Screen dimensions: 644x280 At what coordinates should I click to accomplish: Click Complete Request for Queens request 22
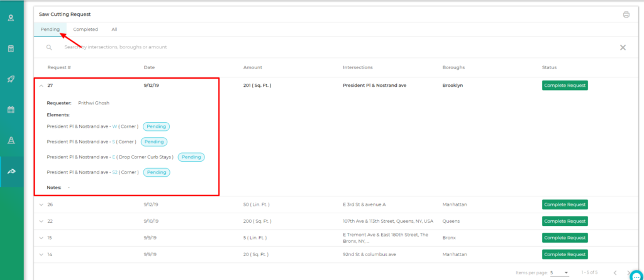point(564,221)
